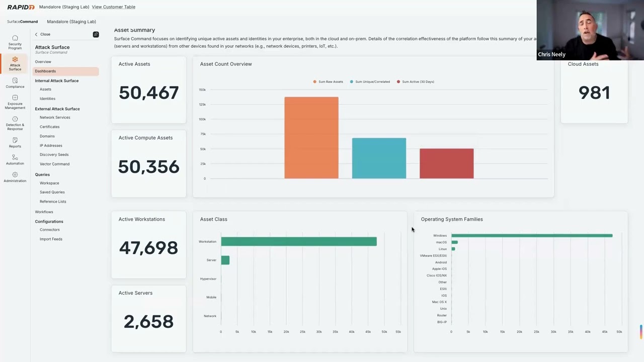
Task: Open the IP Addresses menu item
Action: [51, 146]
